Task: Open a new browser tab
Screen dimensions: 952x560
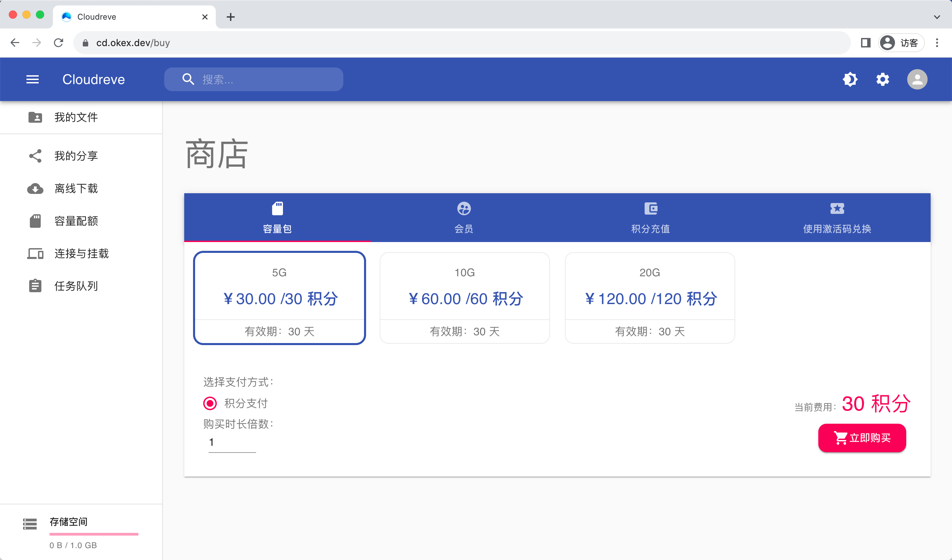Action: (x=230, y=17)
